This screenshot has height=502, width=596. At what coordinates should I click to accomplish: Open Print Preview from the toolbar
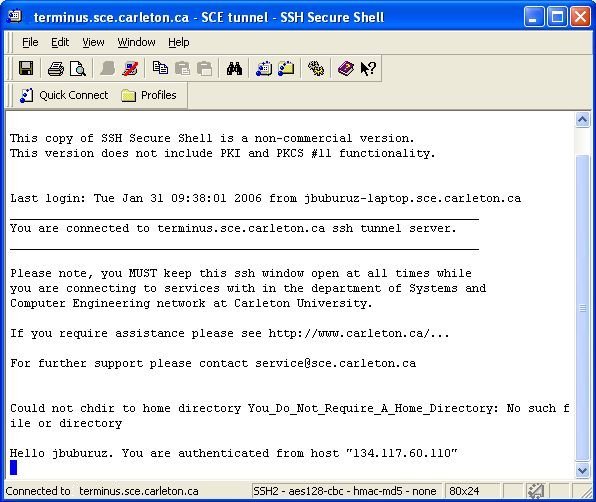point(78,69)
